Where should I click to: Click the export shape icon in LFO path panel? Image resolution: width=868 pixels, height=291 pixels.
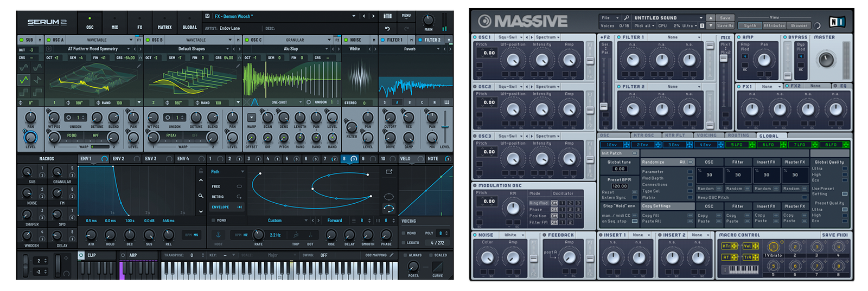[x=389, y=171]
